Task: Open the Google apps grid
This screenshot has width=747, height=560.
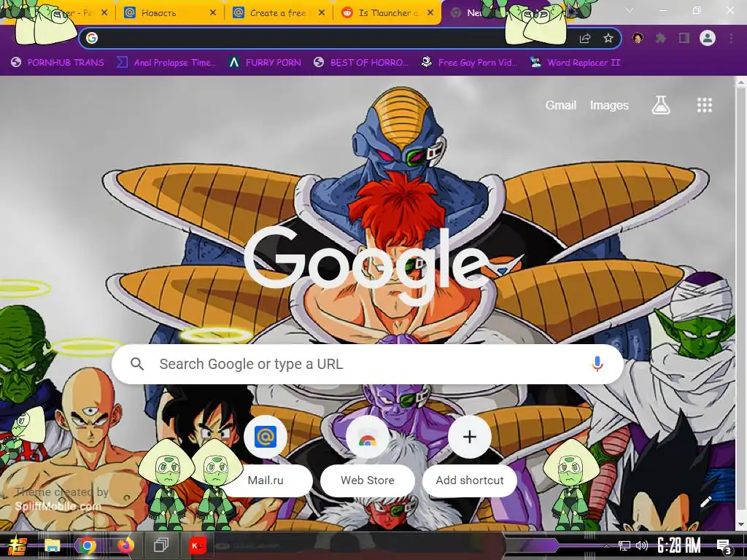Action: [x=704, y=105]
